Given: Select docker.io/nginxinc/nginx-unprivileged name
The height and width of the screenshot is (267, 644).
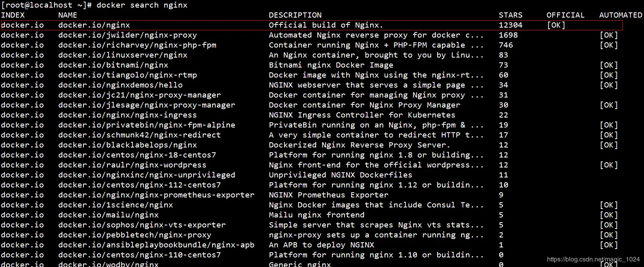Looking at the screenshot, I should coord(147,175).
